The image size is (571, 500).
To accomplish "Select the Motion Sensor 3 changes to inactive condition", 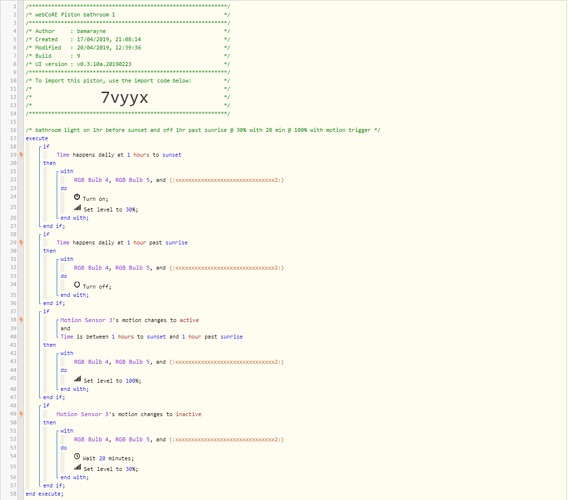I will pos(129,414).
